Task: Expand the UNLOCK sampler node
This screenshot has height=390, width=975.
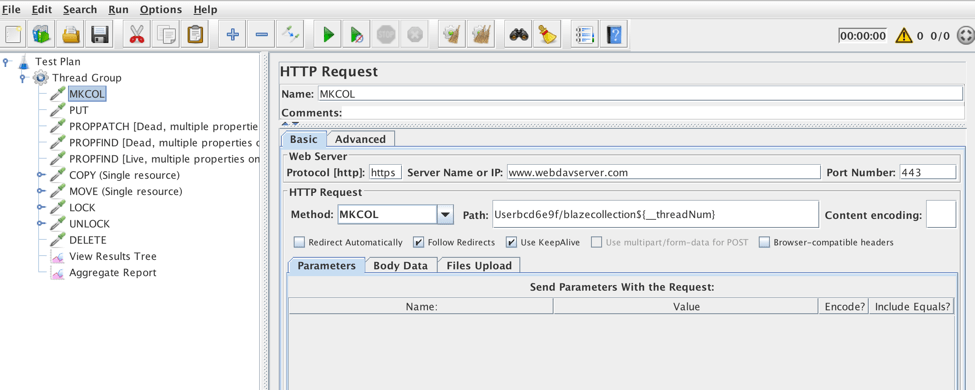Action: [x=41, y=223]
